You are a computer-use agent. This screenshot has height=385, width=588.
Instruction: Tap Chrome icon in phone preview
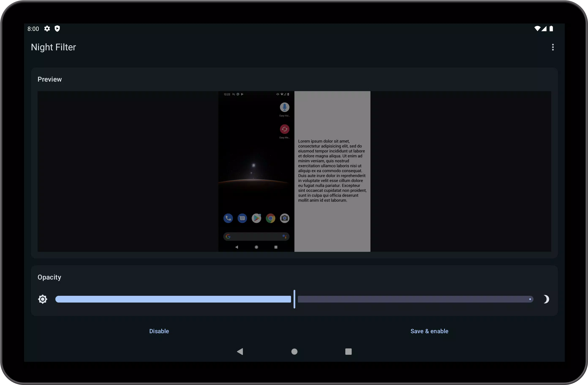[x=271, y=218]
